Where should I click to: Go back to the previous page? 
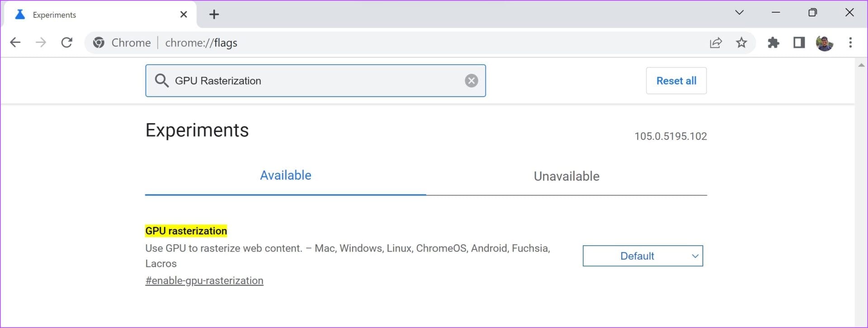pos(15,43)
